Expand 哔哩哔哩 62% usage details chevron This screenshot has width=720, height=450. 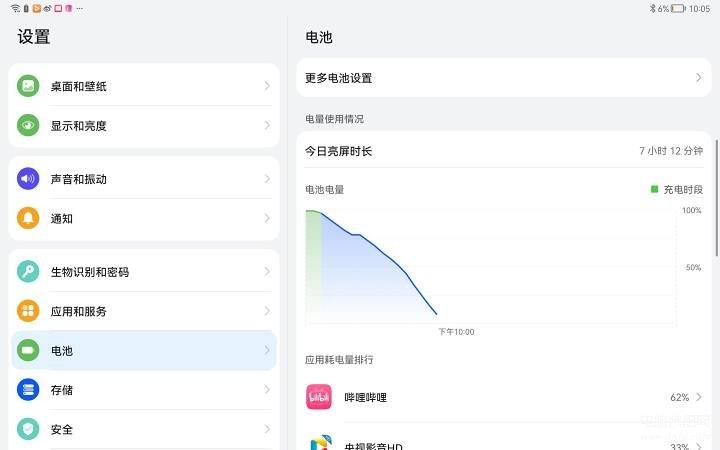[x=699, y=397]
